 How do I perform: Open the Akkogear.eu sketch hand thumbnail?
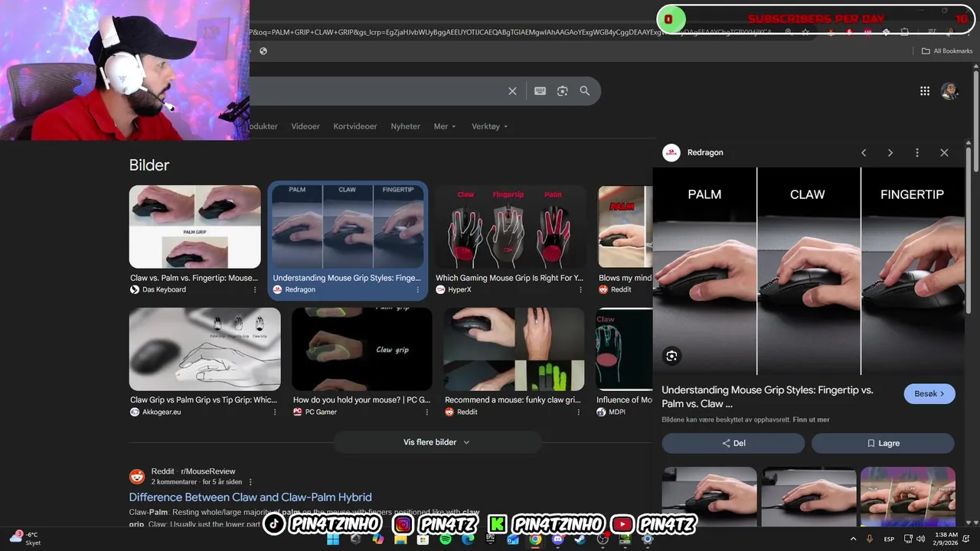(x=204, y=349)
